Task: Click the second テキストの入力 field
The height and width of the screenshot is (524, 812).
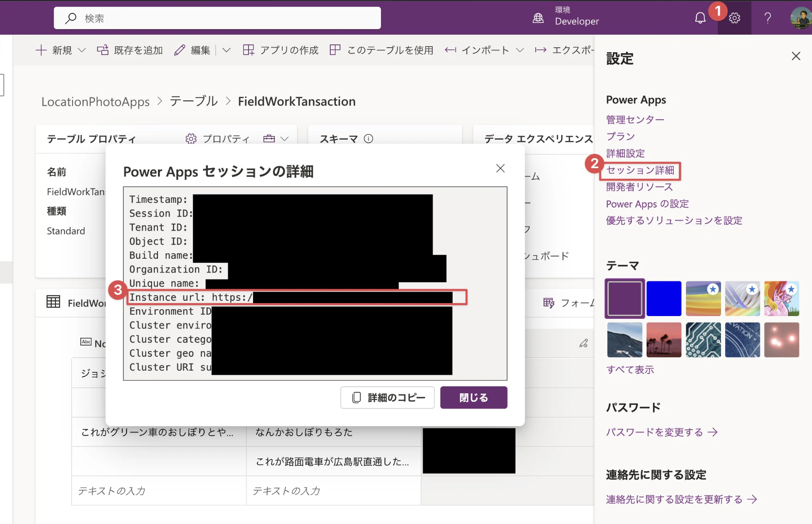Action: pyautogui.click(x=333, y=491)
